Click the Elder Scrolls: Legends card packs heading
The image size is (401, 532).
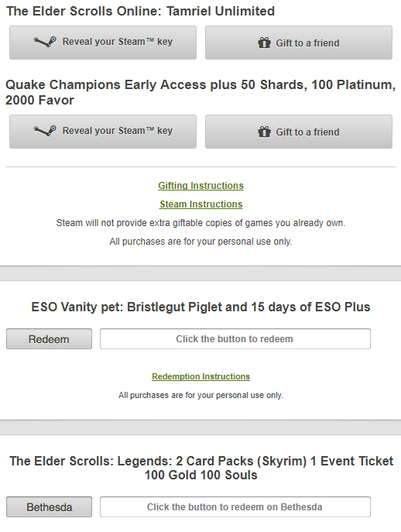pos(201,468)
